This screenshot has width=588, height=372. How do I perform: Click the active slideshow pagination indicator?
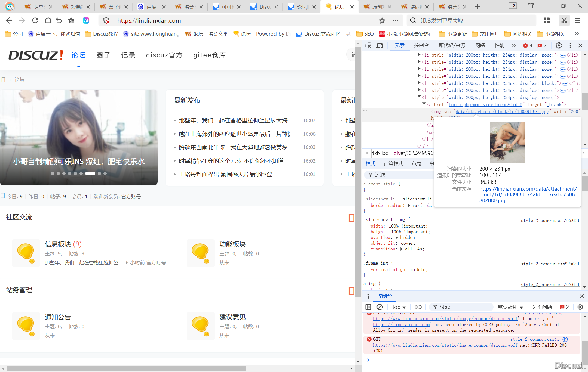[90, 173]
